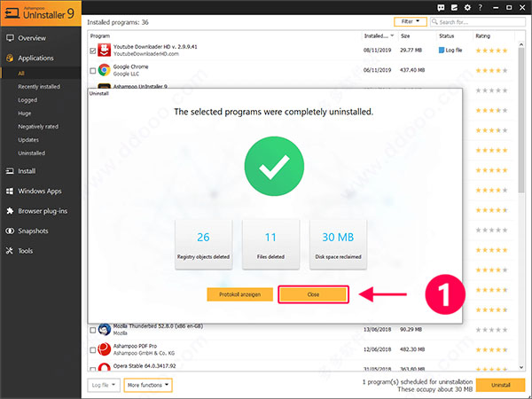Image resolution: width=532 pixels, height=399 pixels.
Task: Click the 437.40 MB size of Chrome
Action: [x=412, y=70]
